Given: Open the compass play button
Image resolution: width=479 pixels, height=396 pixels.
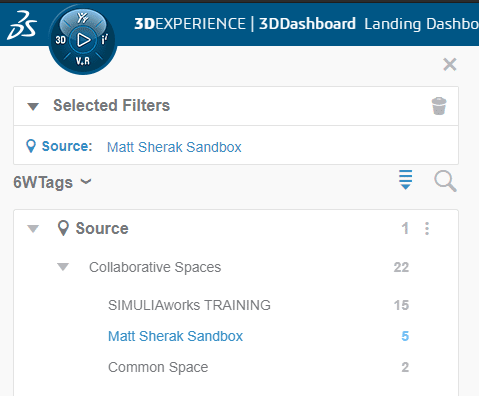Looking at the screenshot, I should tap(83, 40).
